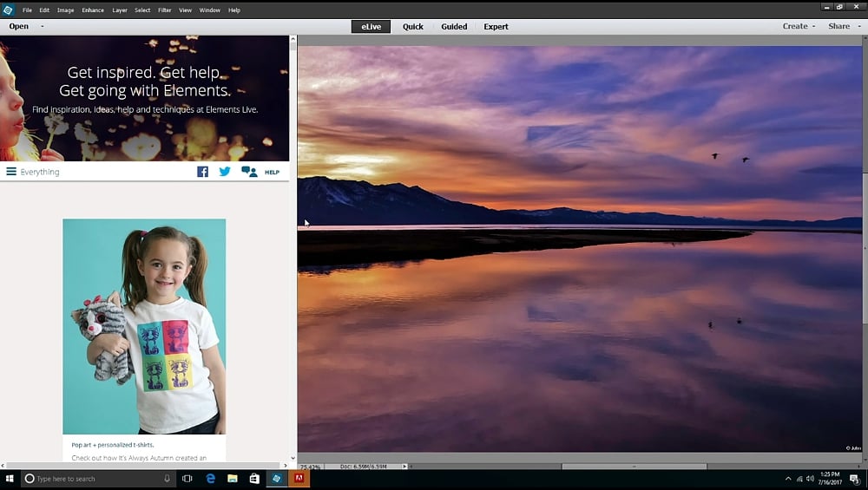Click 'Pop art + personalized t-shirts.' title

(x=113, y=445)
